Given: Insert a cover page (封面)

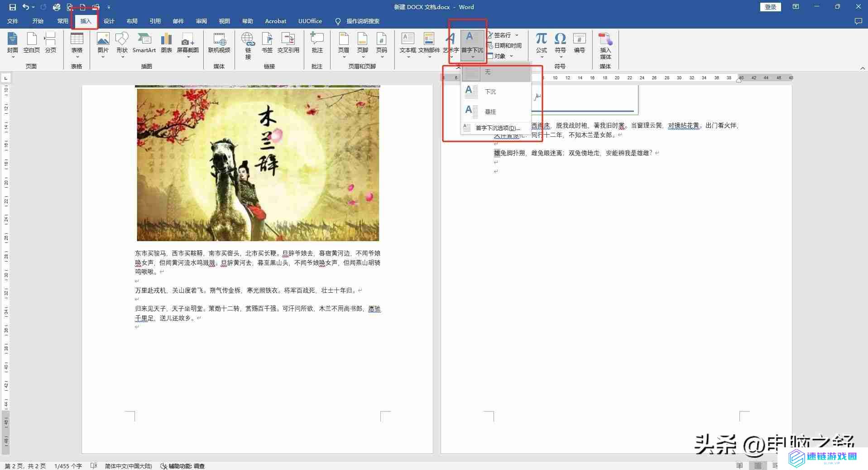Looking at the screenshot, I should point(13,45).
